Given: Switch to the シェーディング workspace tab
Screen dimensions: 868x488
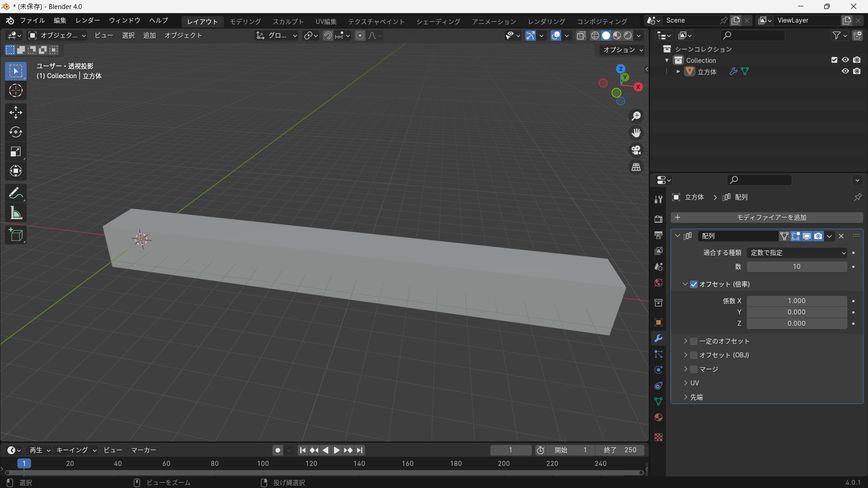Looking at the screenshot, I should (x=438, y=21).
